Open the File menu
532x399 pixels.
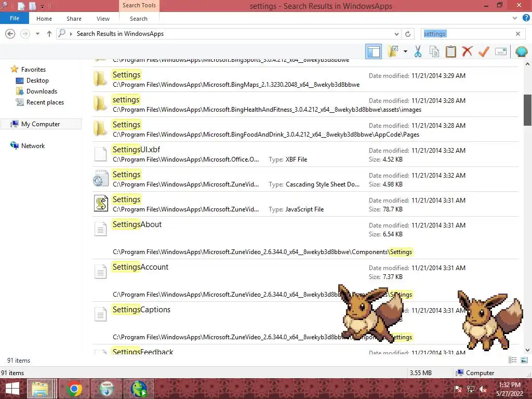pyautogui.click(x=14, y=18)
